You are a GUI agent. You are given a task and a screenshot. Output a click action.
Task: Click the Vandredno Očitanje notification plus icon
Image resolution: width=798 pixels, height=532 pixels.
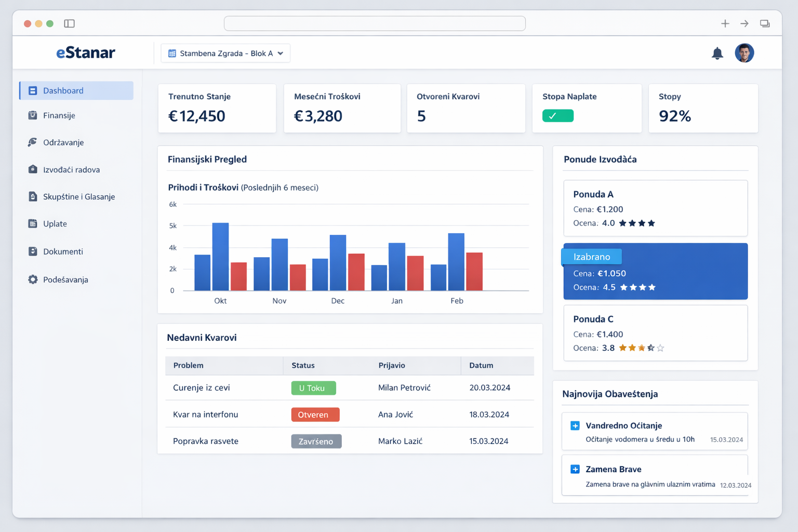click(x=575, y=425)
